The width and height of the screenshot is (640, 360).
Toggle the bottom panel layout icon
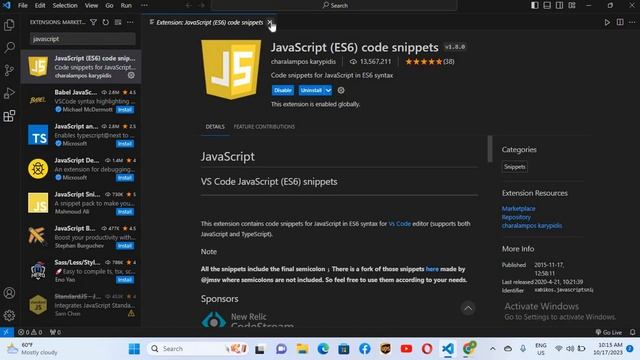pos(547,5)
